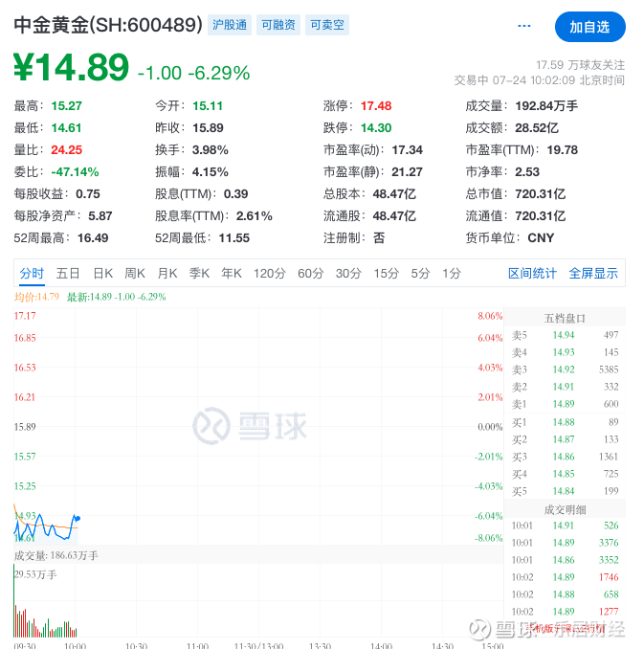Click the 最高 value 15.27
The height and width of the screenshot is (649, 644).
coord(66,106)
